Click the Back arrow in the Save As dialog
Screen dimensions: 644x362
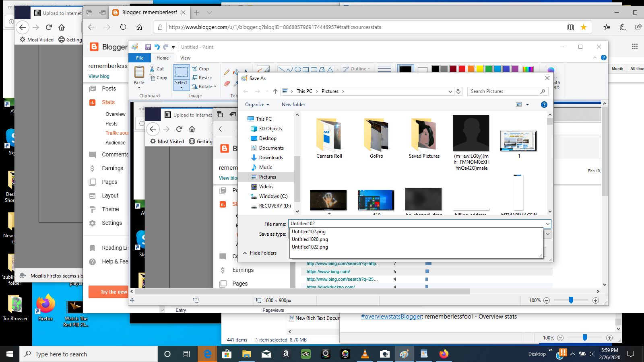(x=246, y=91)
